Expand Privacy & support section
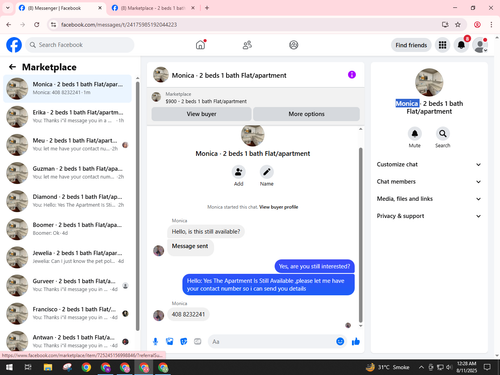500x375 pixels. [x=429, y=216]
